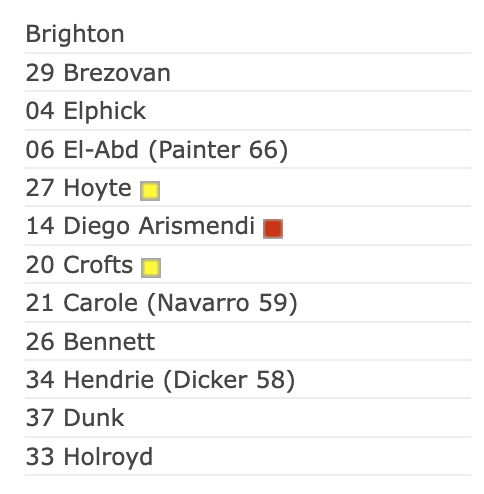This screenshot has height=494, width=484.
Task: Click the substitution note Dicker 58
Action: (229, 380)
